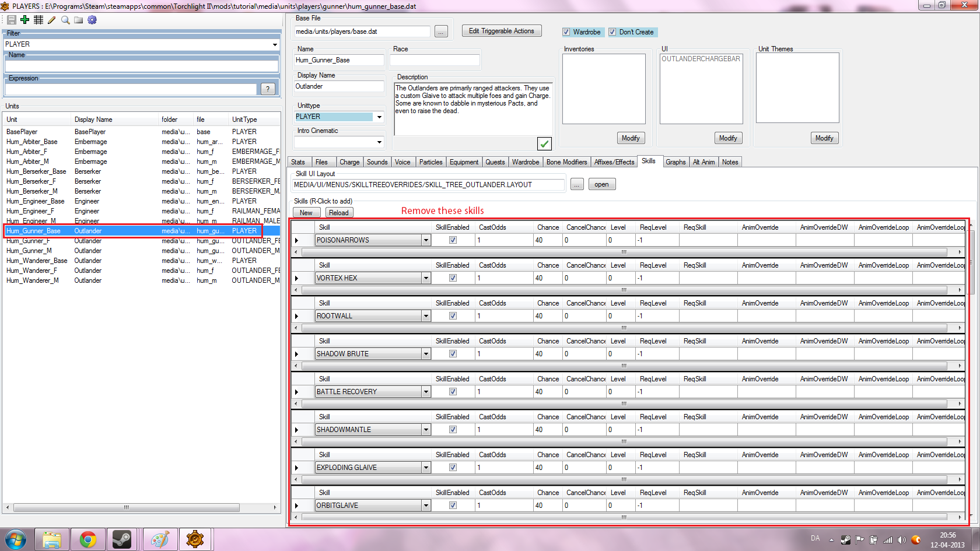Switch to the Graphs tab
Viewport: 980px width, 551px height.
pos(675,162)
